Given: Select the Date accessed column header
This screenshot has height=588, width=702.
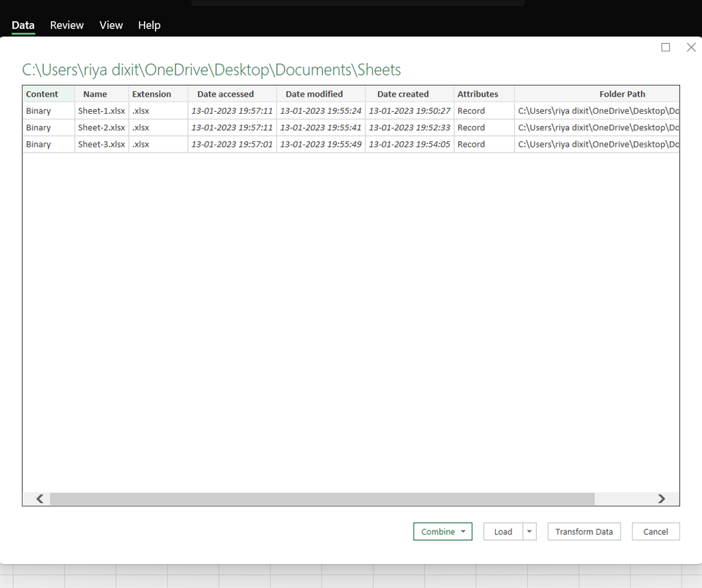Looking at the screenshot, I should pos(232,94).
